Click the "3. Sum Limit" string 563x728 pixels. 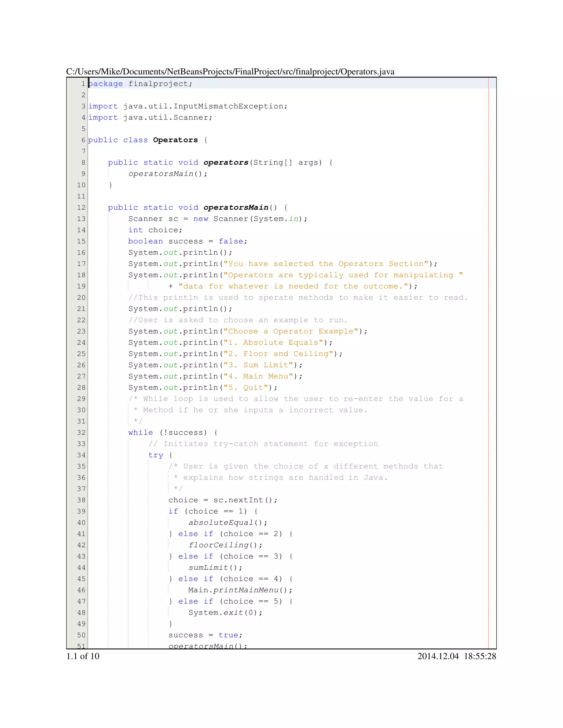click(258, 365)
